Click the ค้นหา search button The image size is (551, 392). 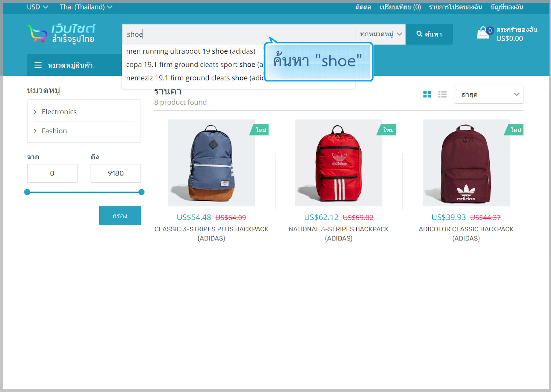(429, 34)
